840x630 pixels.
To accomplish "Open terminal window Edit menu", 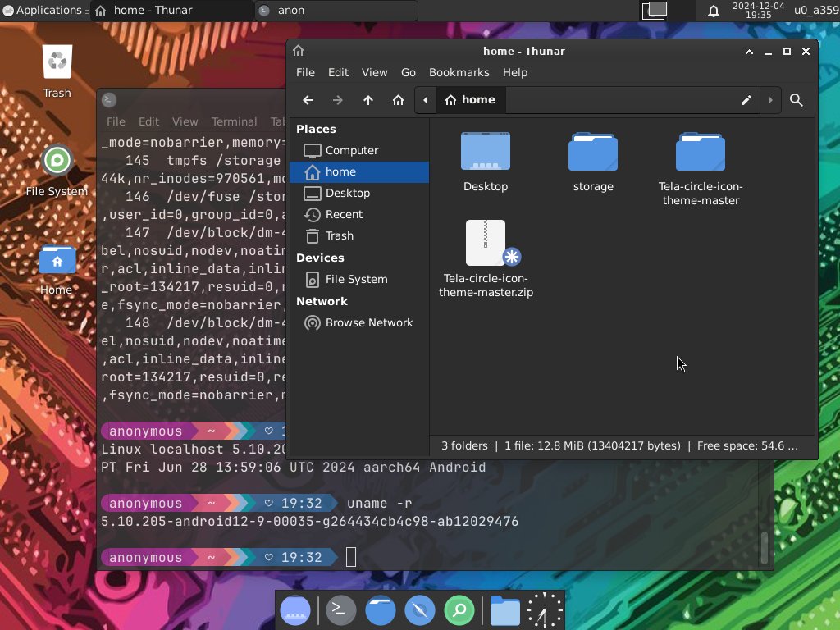I will (148, 121).
